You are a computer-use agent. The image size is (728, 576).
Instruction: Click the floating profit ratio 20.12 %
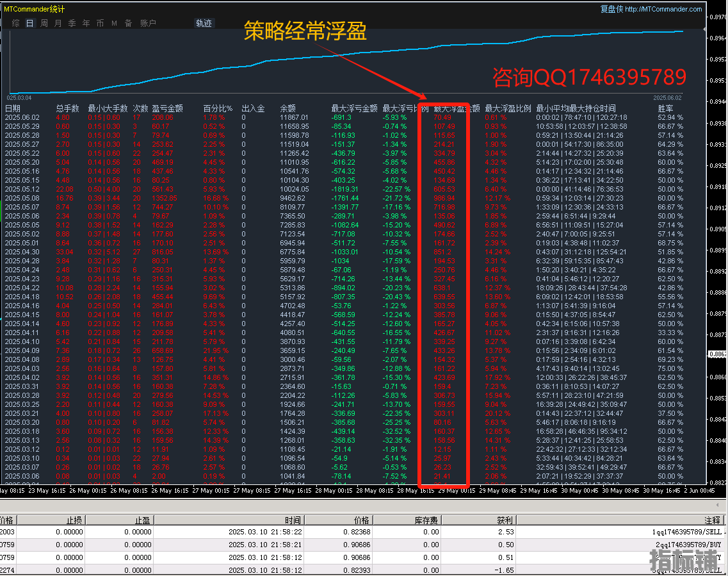(497, 413)
